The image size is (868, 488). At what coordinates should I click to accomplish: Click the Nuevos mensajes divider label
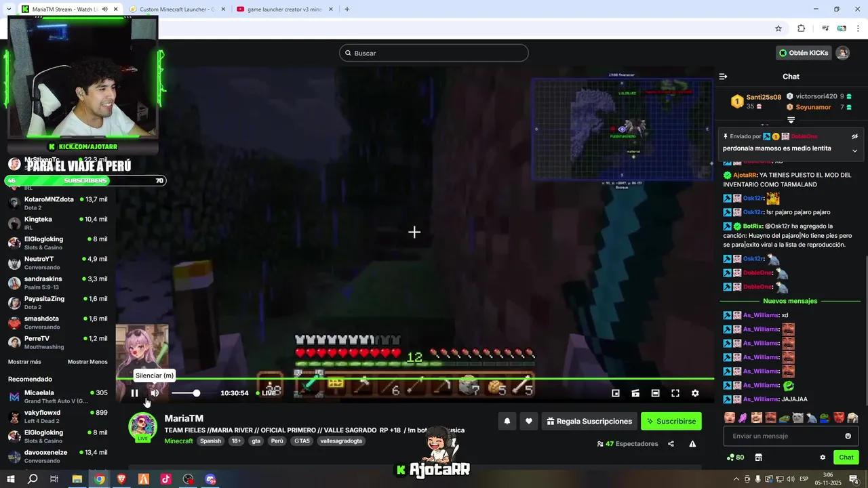(790, 301)
